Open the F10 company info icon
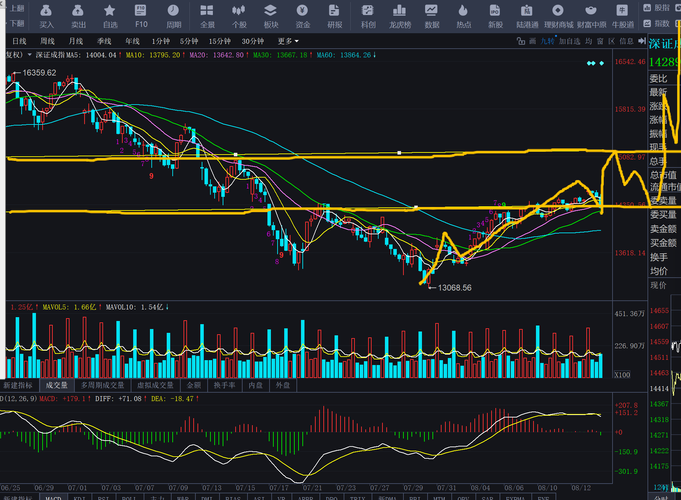Viewport: 681px width, 500px height. tap(141, 16)
